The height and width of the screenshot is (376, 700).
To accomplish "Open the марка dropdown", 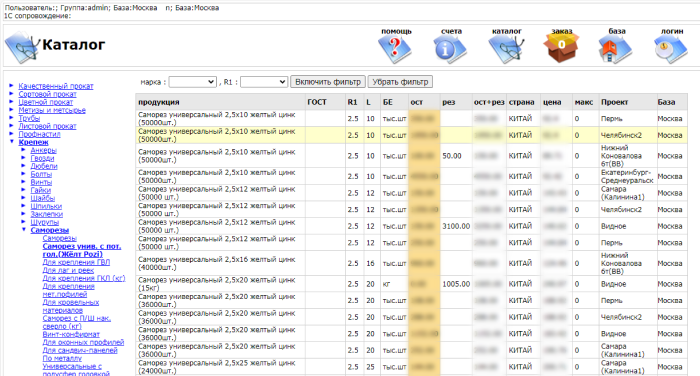I will click(x=192, y=82).
